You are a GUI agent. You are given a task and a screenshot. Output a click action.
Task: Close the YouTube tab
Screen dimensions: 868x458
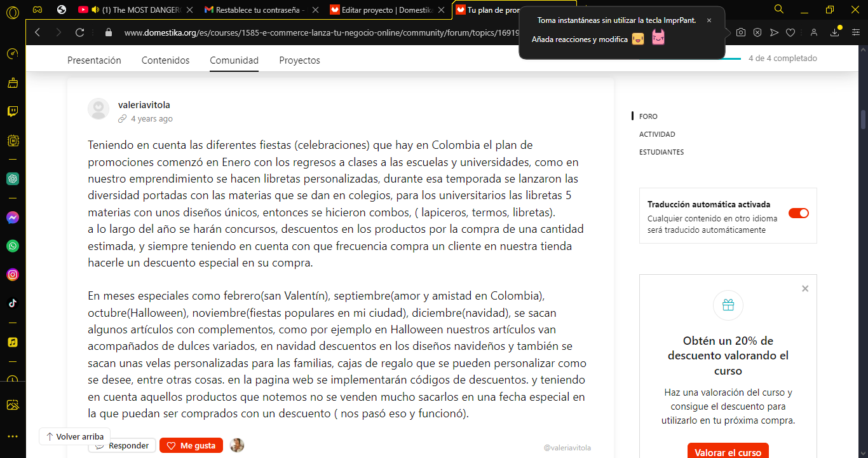click(x=189, y=10)
